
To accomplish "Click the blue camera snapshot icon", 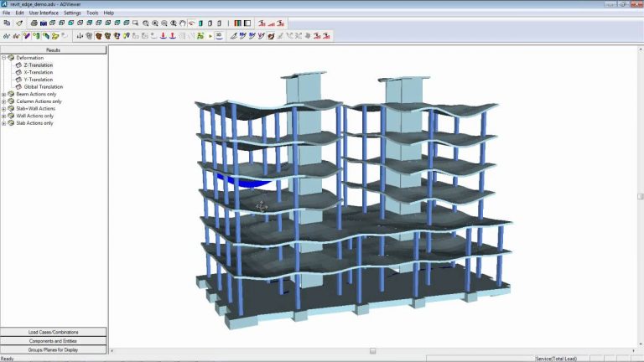I will click(43, 23).
